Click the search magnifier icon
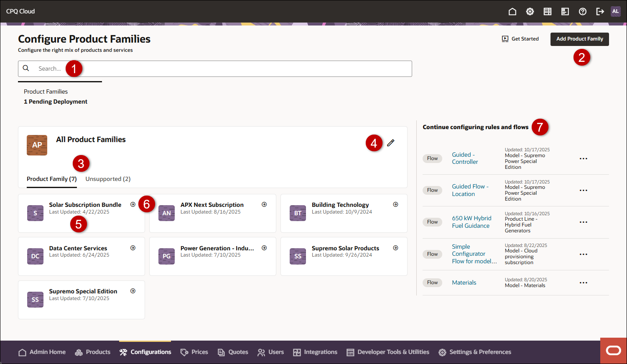Screen dimensions: 627x364 click(x=26, y=68)
